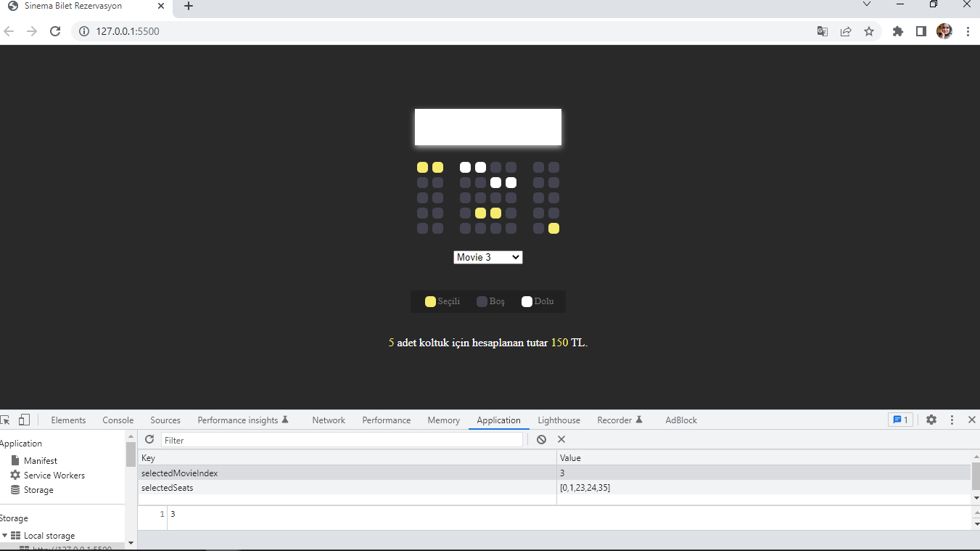The width and height of the screenshot is (980, 551).
Task: Share this page using the share icon
Action: click(x=846, y=31)
